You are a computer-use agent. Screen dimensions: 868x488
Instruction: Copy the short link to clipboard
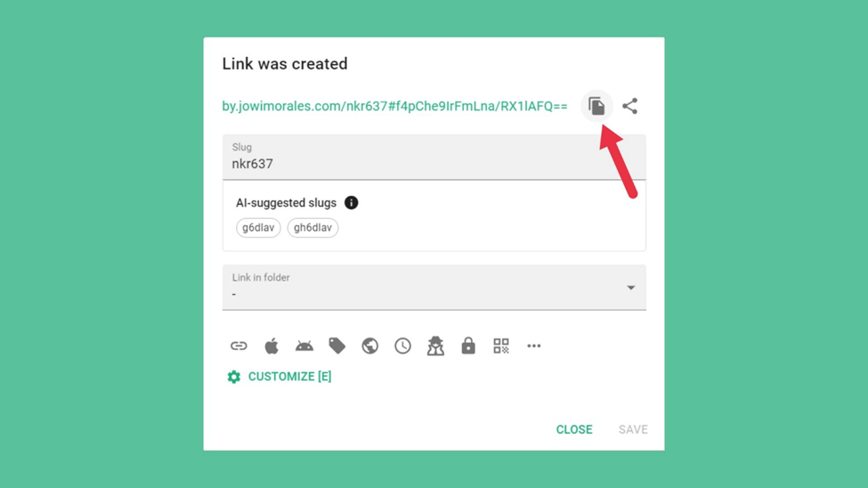point(596,106)
